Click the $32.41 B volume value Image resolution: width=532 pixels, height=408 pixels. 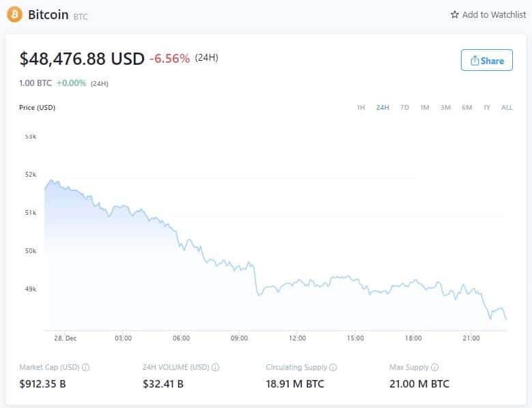coord(163,384)
